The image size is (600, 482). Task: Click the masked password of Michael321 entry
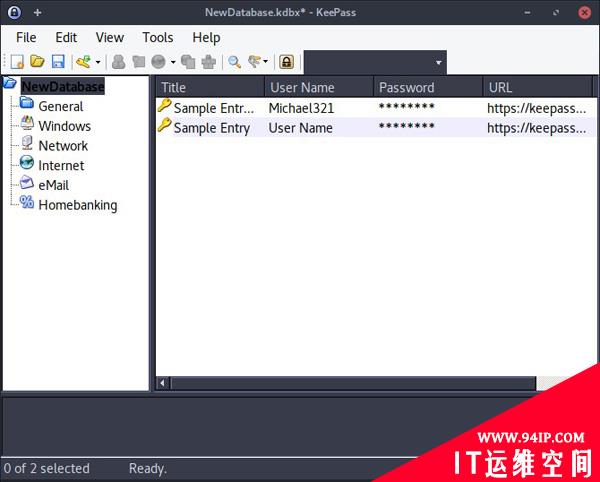coord(406,107)
